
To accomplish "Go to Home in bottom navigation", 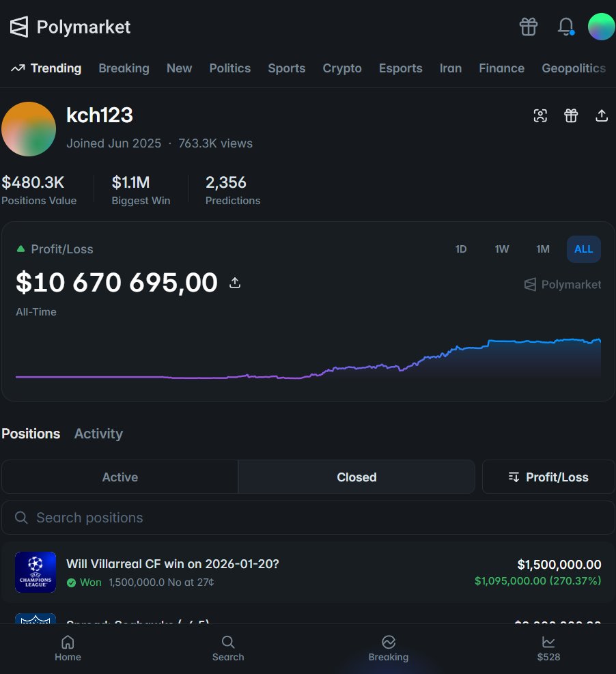I will [x=68, y=649].
